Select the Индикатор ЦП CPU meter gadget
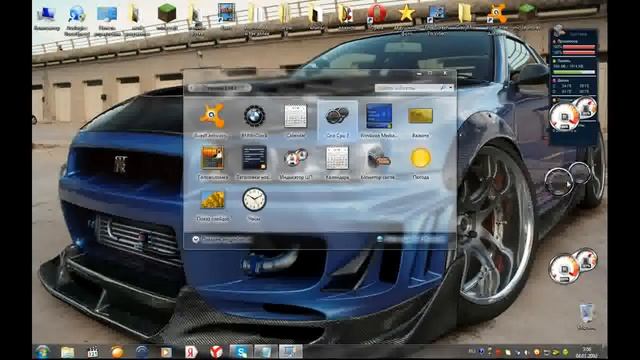640x360 pixels. pos(296,162)
